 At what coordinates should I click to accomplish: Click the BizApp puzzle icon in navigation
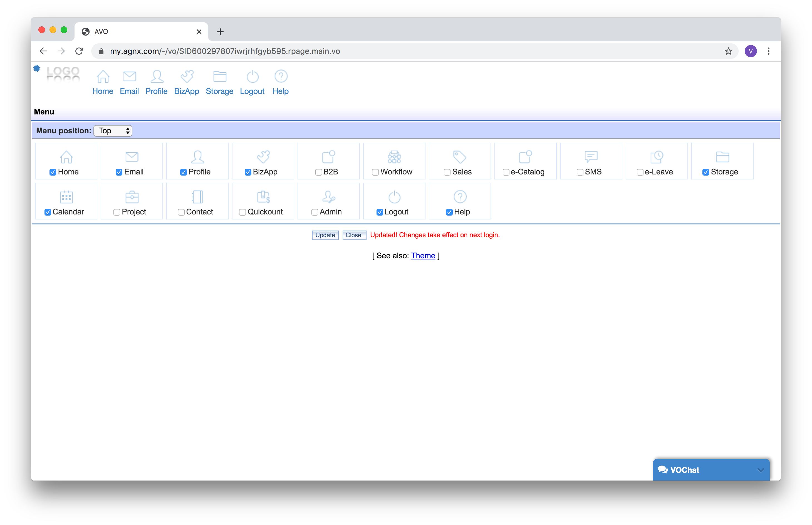pyautogui.click(x=187, y=77)
